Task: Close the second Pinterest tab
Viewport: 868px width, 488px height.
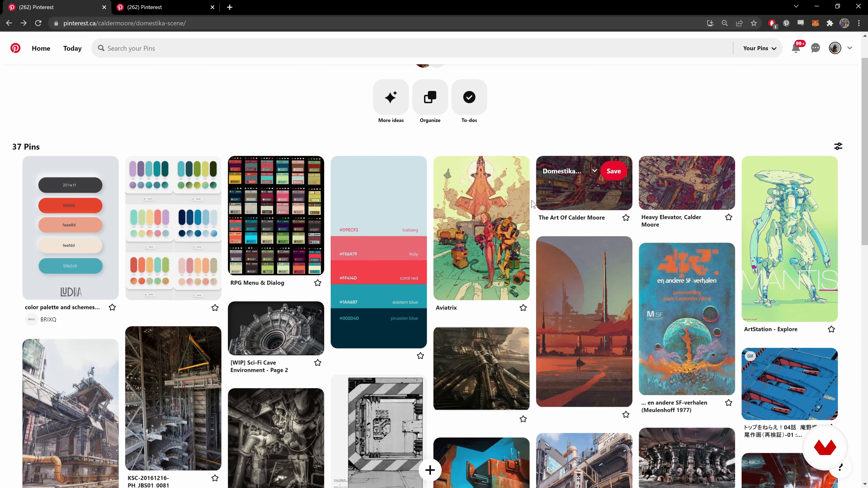Action: 212,7
